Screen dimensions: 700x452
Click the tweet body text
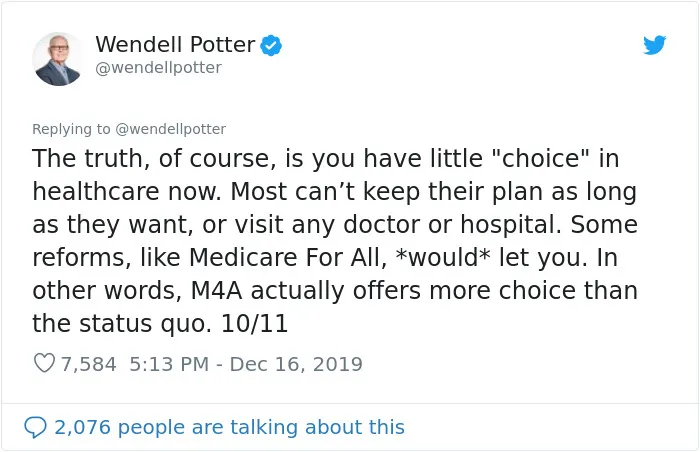tap(335, 241)
